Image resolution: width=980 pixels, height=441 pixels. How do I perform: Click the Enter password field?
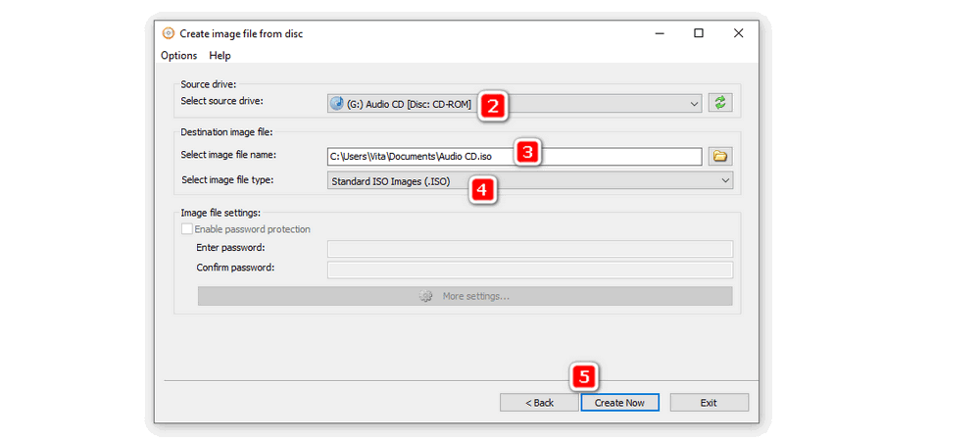tap(529, 249)
